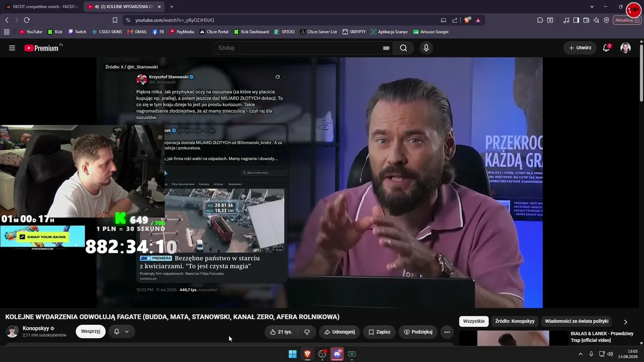Open BIAŁAS & LANEK Prawdziwy Trap title
Image resolution: width=644 pixels, height=362 pixels.
tap(602, 337)
